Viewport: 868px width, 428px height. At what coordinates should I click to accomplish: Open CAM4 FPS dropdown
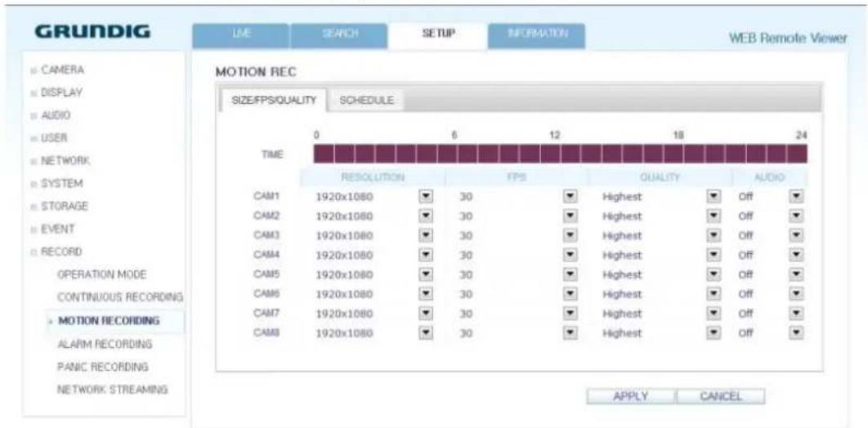coord(569,255)
